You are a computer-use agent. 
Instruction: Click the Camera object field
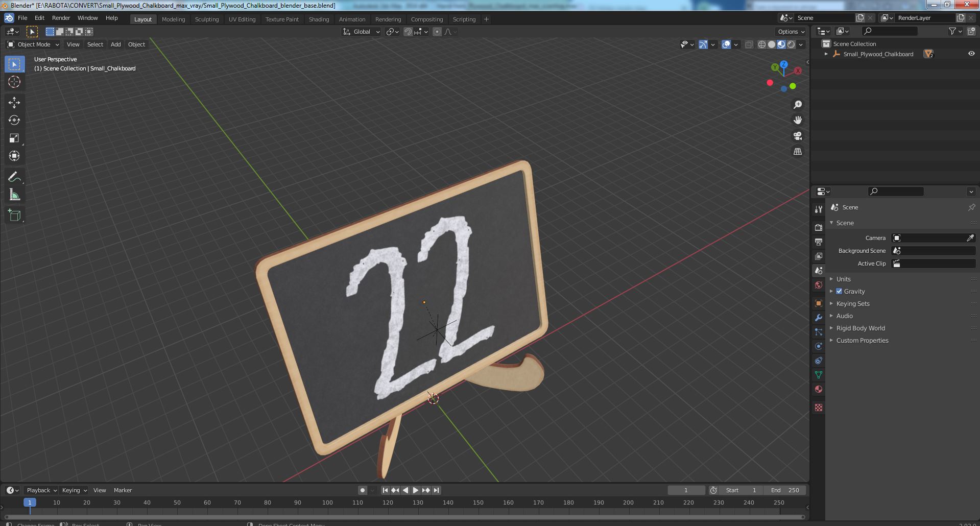[934, 238]
